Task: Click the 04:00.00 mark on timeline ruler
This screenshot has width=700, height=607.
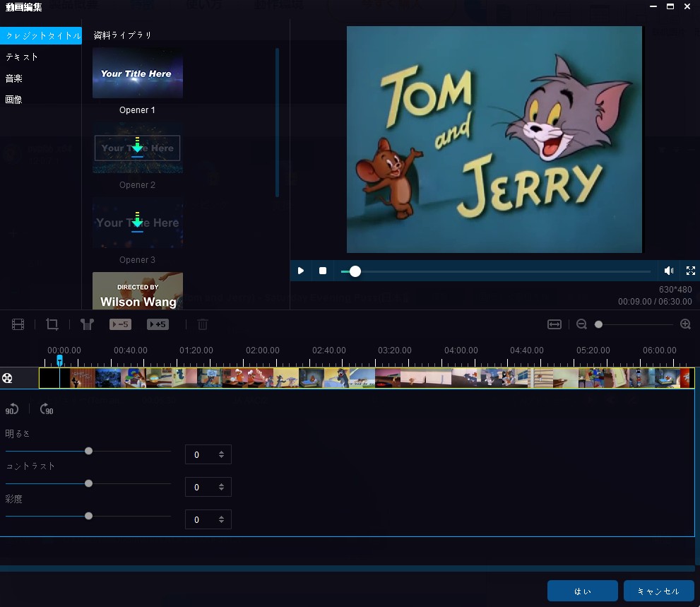Action: coord(461,350)
